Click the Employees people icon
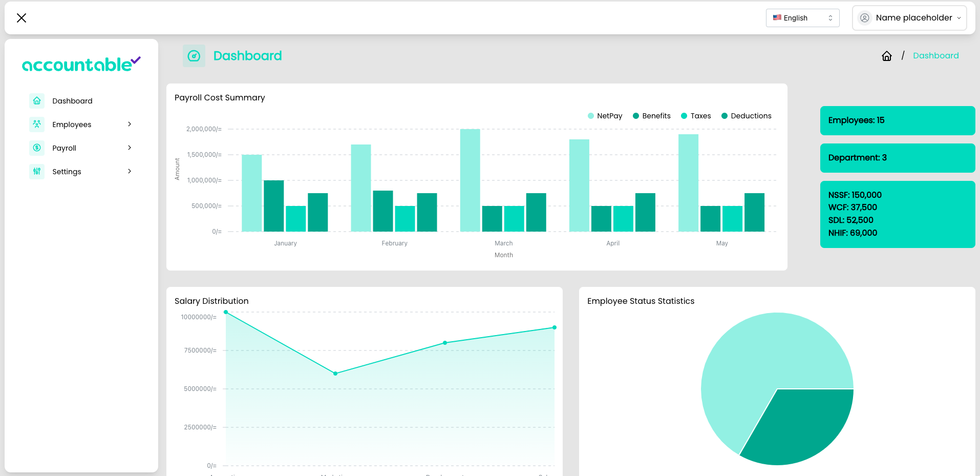980x476 pixels. (37, 125)
